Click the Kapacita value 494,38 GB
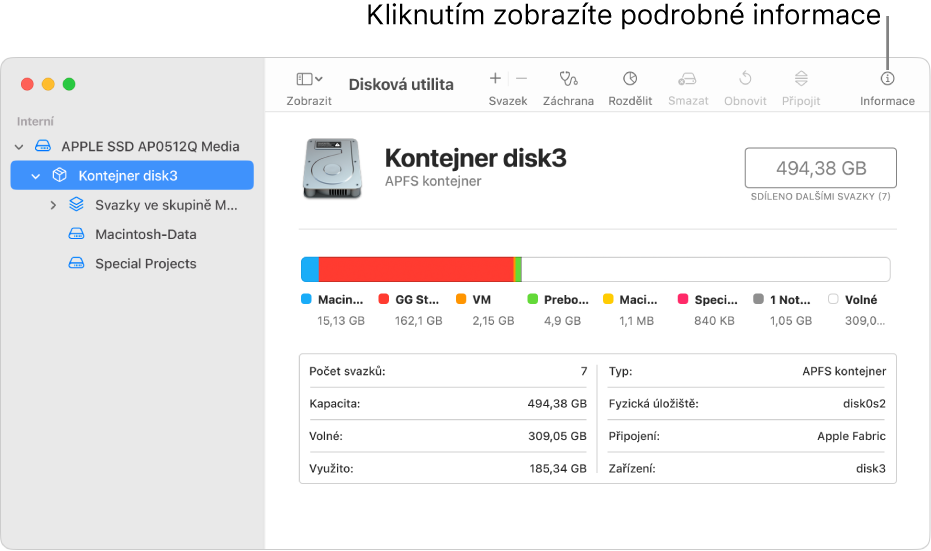 point(557,404)
